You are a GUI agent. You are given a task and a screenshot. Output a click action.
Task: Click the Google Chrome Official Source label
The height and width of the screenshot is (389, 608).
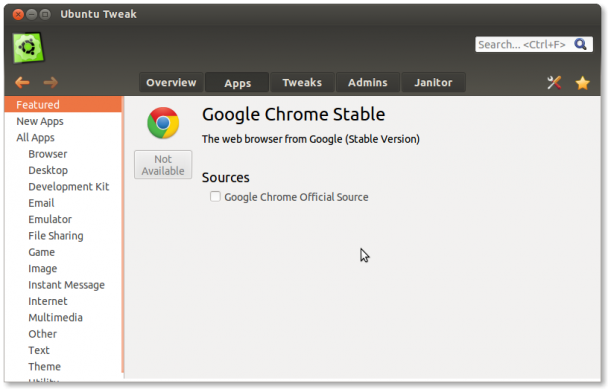(x=296, y=197)
